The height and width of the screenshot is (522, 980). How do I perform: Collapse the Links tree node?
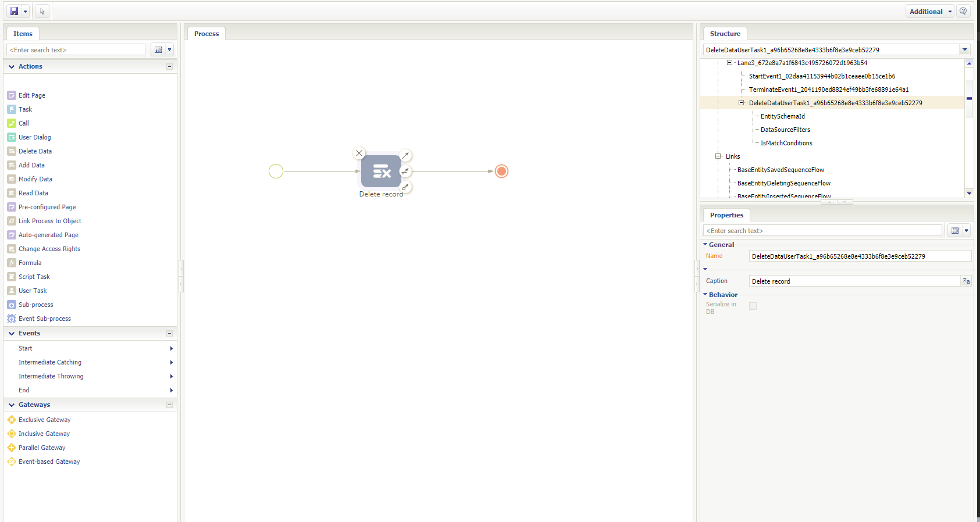coord(718,156)
